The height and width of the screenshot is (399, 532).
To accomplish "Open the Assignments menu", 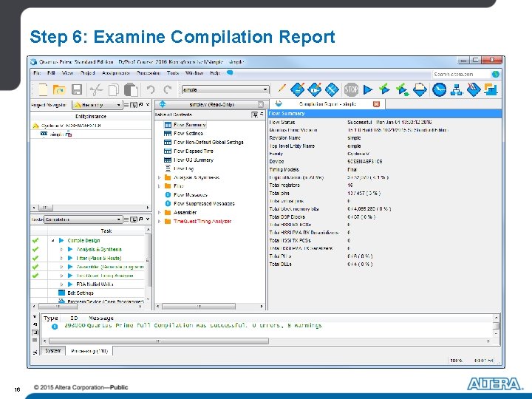I will click(x=116, y=73).
